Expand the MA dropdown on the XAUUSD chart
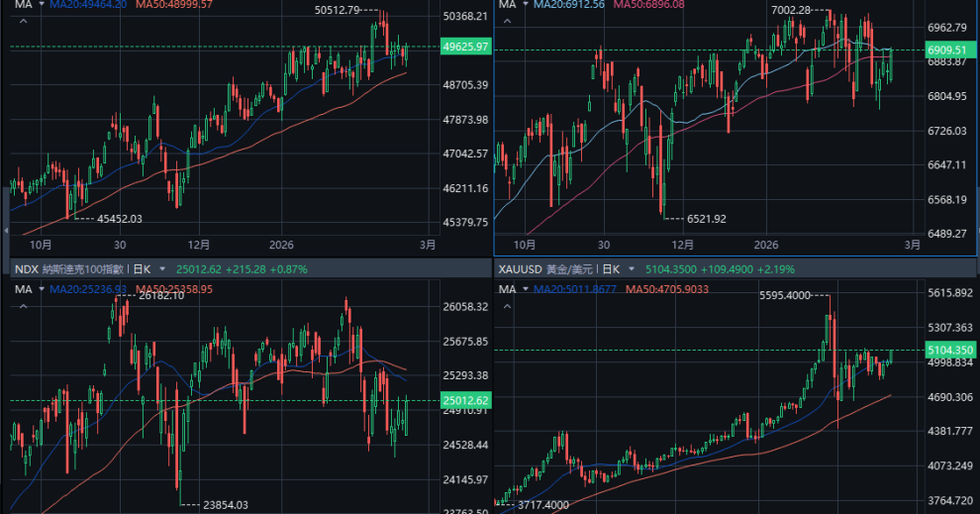 coord(524,289)
